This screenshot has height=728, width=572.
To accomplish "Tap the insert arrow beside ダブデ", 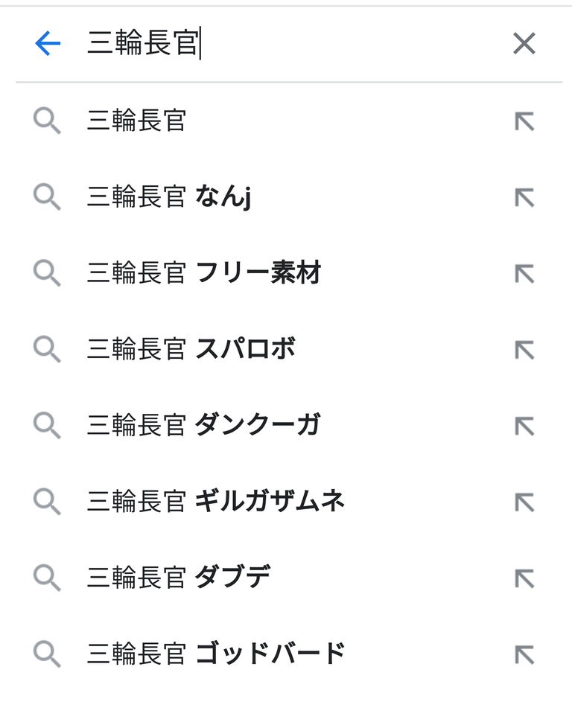I will [524, 578].
